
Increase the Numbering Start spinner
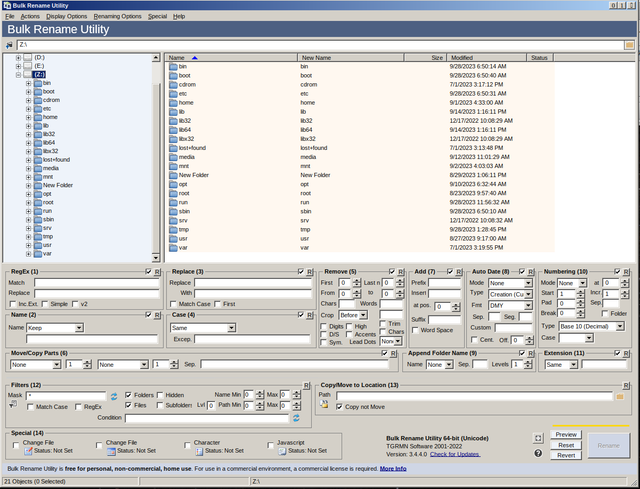click(581, 291)
